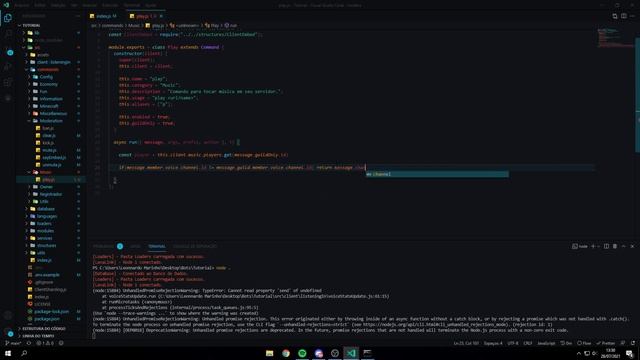
Task: Click the JavaScript language mode indicator
Action: point(546,343)
